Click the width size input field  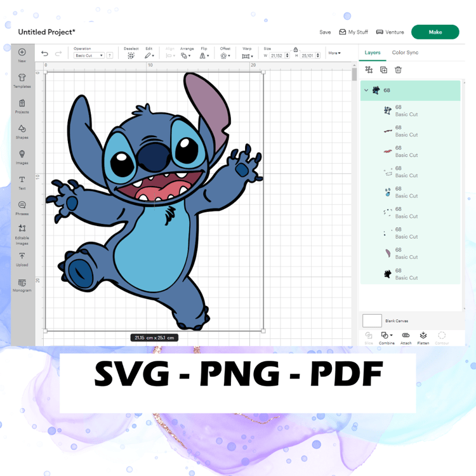click(x=277, y=56)
